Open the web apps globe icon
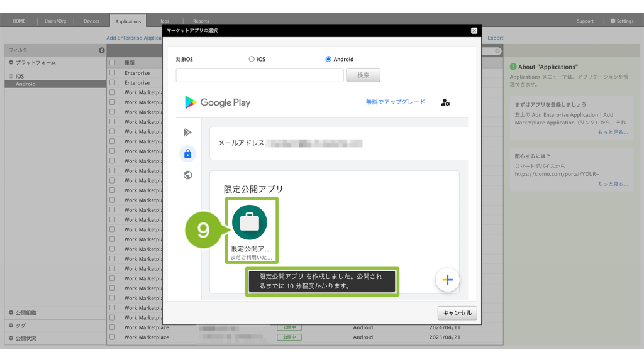 (187, 175)
